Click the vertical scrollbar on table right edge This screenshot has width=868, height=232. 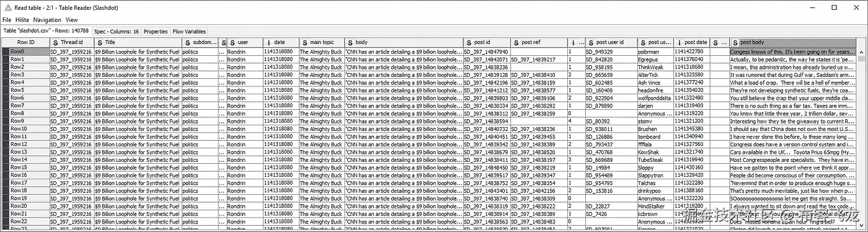click(x=861, y=136)
